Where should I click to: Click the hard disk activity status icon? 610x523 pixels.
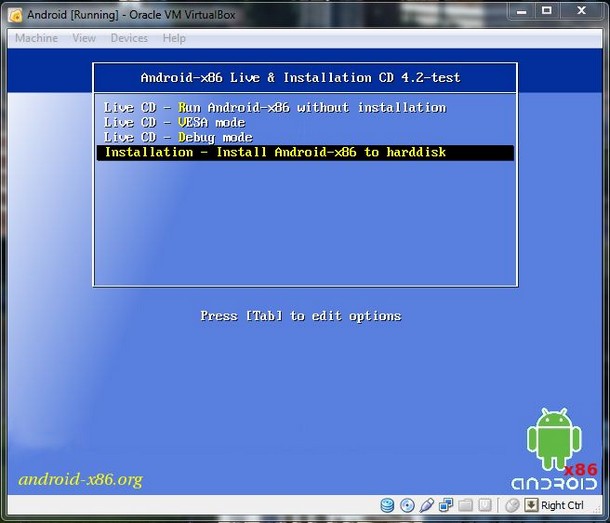[387, 505]
